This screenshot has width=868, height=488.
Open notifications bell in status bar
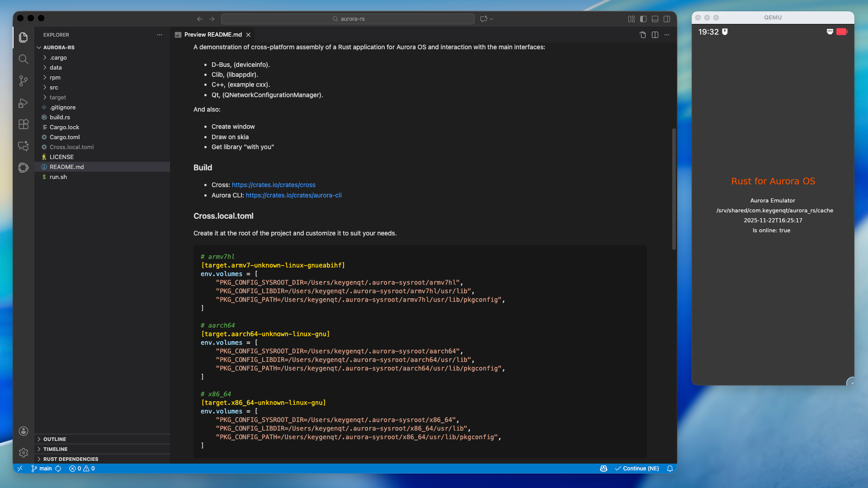pyautogui.click(x=670, y=469)
